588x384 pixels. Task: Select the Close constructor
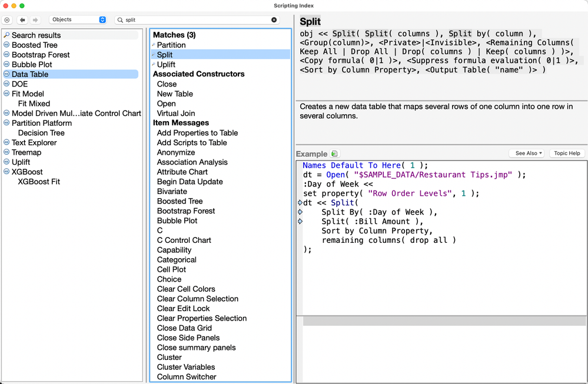[x=167, y=84]
